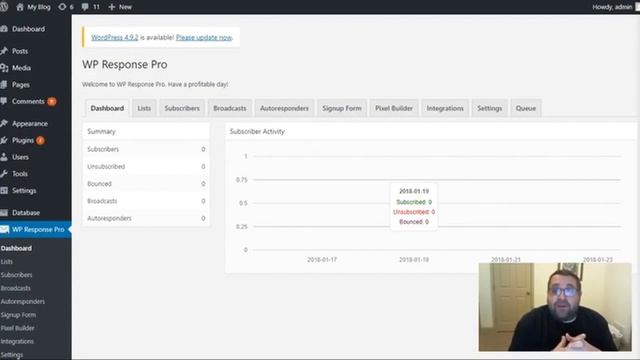This screenshot has width=640, height=360.
Task: Click the Comments speech bubble sidebar icon
Action: (x=4, y=101)
